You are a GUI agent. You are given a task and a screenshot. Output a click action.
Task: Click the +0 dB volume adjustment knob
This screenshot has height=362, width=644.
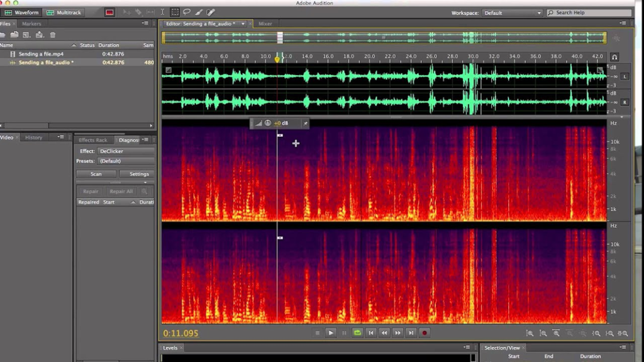click(x=268, y=123)
